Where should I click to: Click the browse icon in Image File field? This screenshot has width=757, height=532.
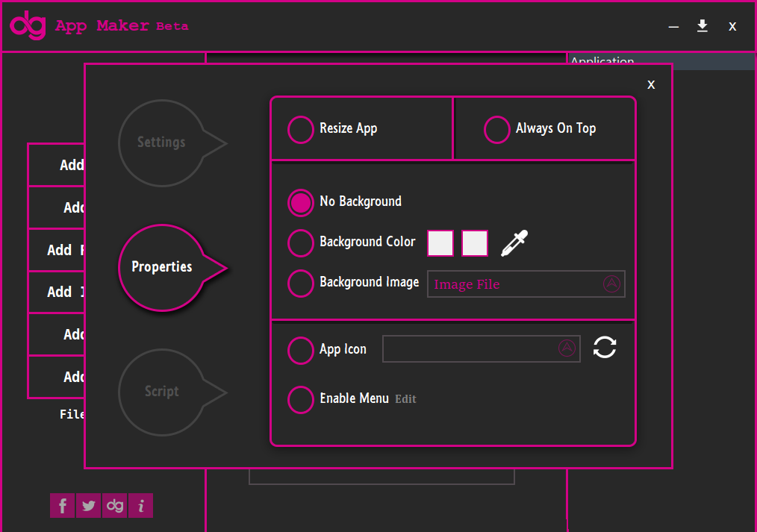coord(611,284)
